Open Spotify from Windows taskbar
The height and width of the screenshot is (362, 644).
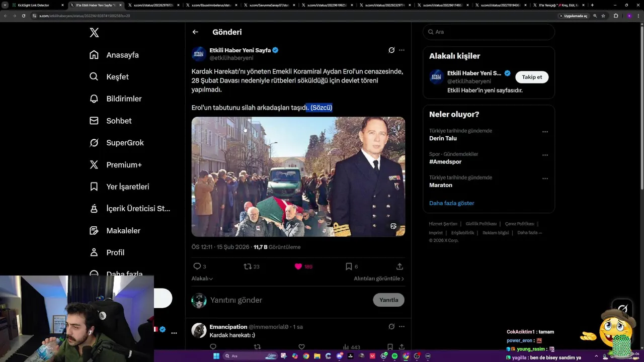[x=394, y=356]
